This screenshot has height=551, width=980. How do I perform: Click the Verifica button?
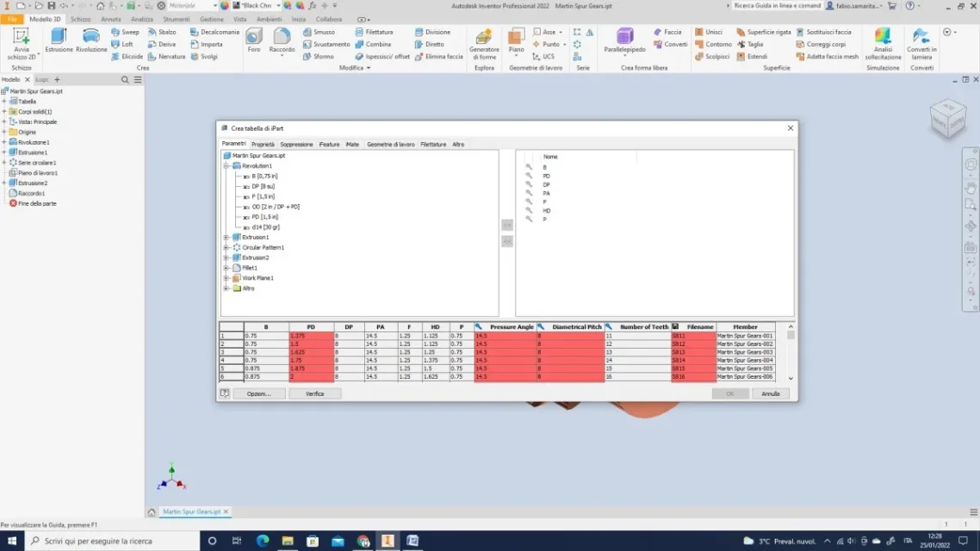click(x=315, y=393)
